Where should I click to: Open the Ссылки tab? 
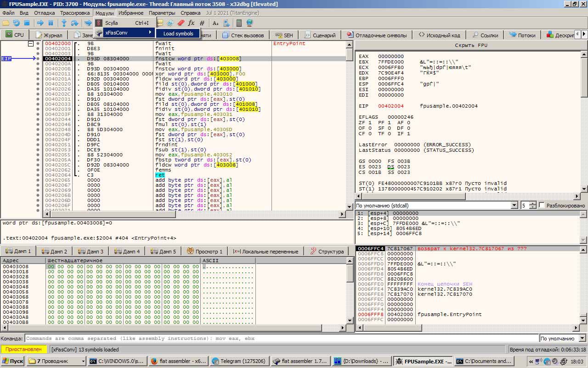(x=484, y=35)
